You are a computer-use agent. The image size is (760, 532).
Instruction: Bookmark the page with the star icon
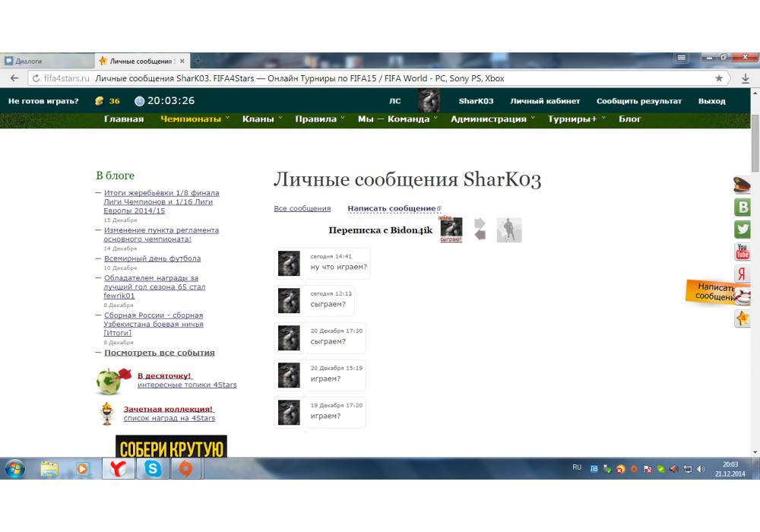(719, 78)
